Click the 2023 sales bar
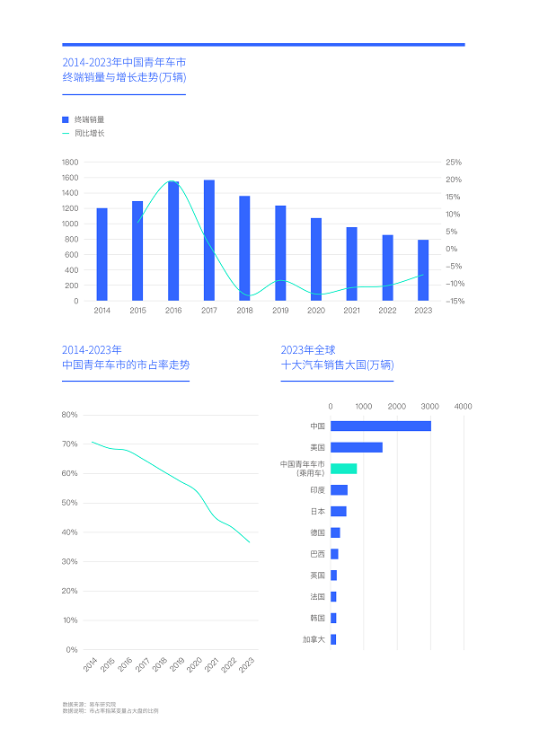The height and width of the screenshot is (756, 539). point(423,270)
